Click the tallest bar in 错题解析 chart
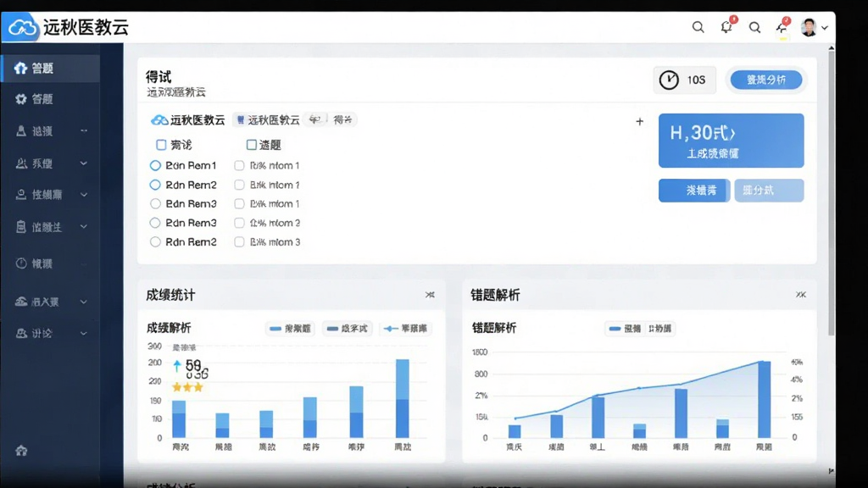Image resolution: width=868 pixels, height=488 pixels. [x=764, y=400]
